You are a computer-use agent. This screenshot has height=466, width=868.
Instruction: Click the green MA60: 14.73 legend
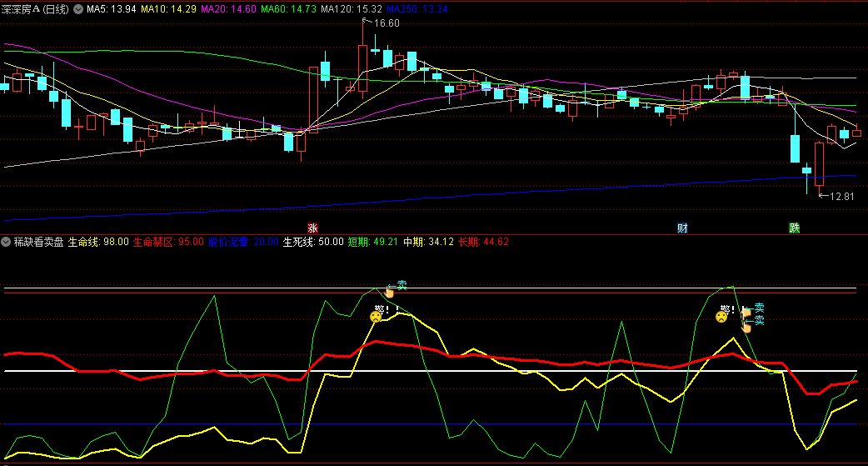click(x=288, y=9)
